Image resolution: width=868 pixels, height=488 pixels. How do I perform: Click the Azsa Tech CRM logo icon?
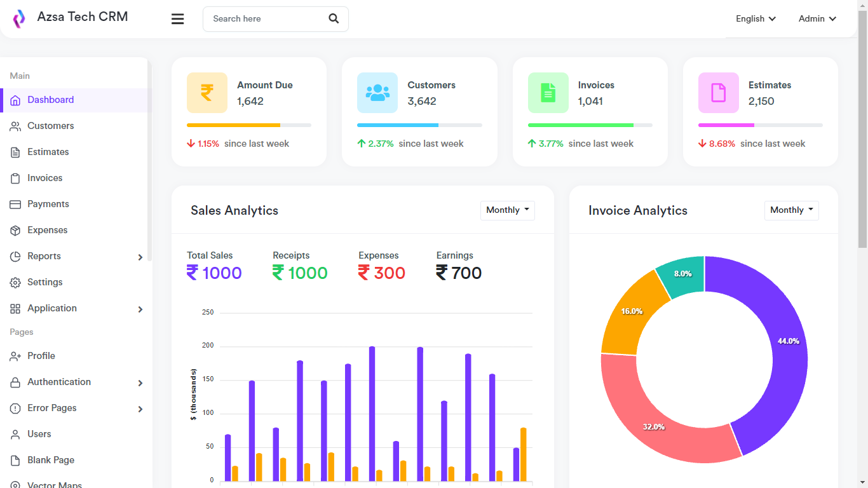tap(19, 18)
